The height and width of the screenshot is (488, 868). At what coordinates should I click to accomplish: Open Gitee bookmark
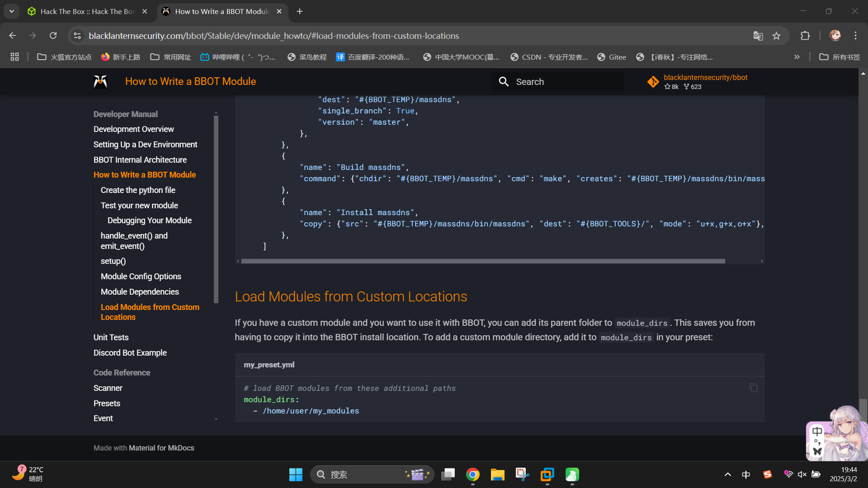click(612, 57)
